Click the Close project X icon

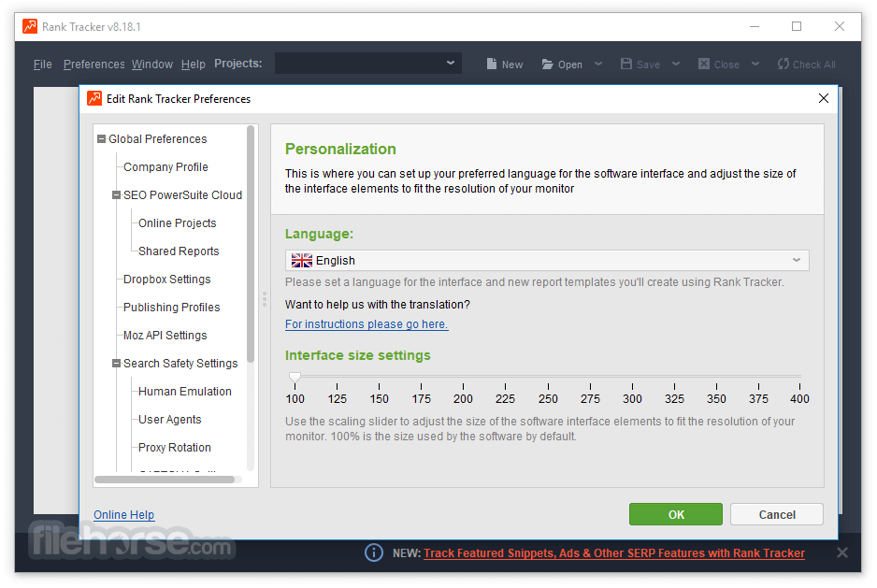[704, 64]
